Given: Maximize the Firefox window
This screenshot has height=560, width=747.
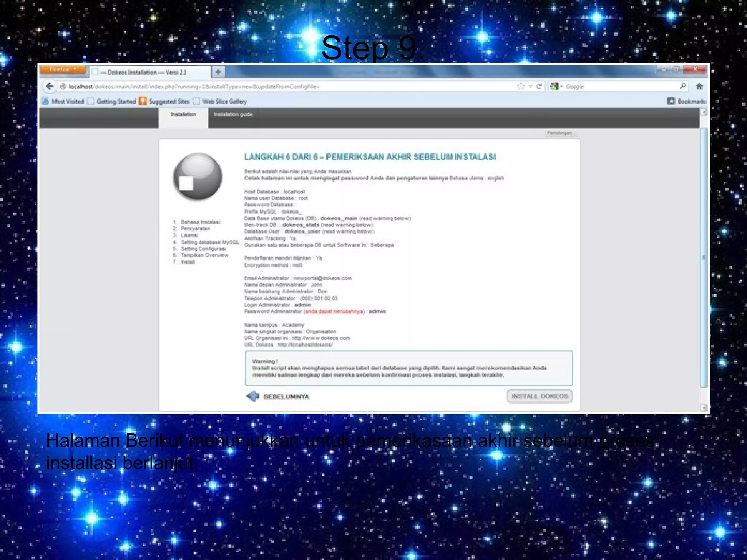Looking at the screenshot, I should [x=676, y=69].
